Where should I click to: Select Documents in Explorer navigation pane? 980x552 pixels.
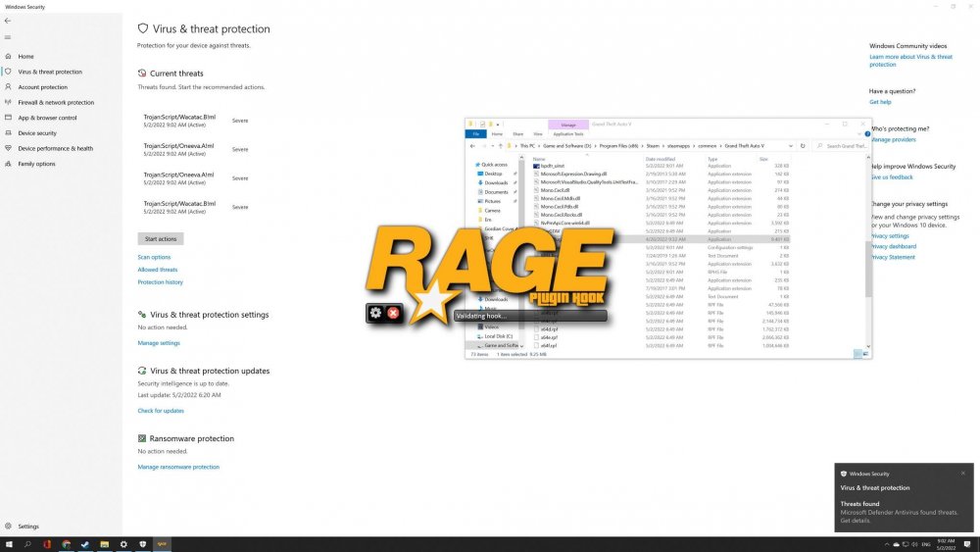point(496,192)
